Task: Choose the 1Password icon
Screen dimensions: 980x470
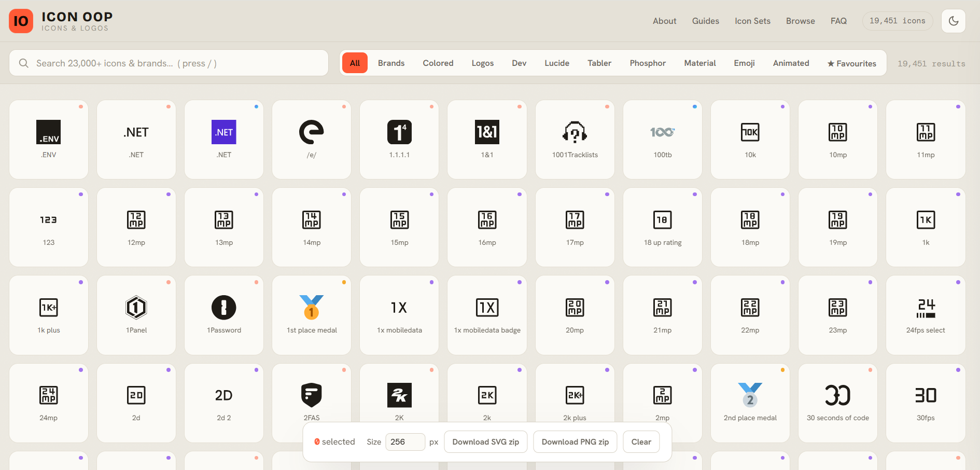Action: pos(224,315)
